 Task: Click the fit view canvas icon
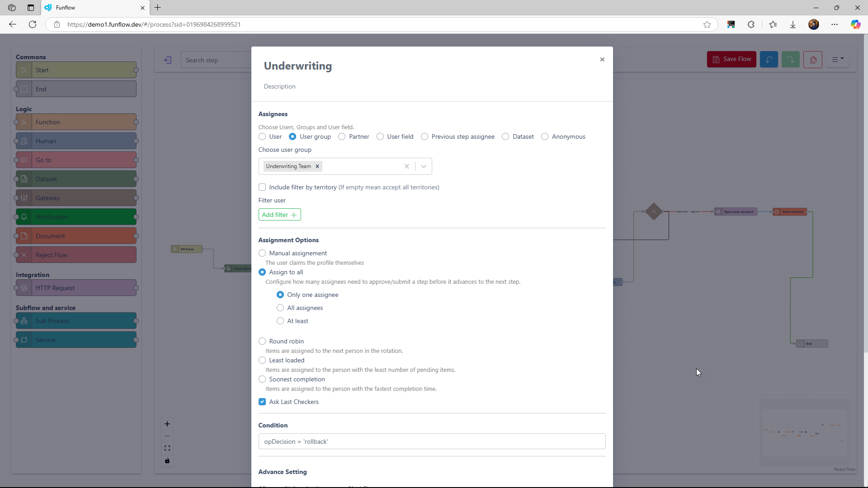(x=167, y=448)
